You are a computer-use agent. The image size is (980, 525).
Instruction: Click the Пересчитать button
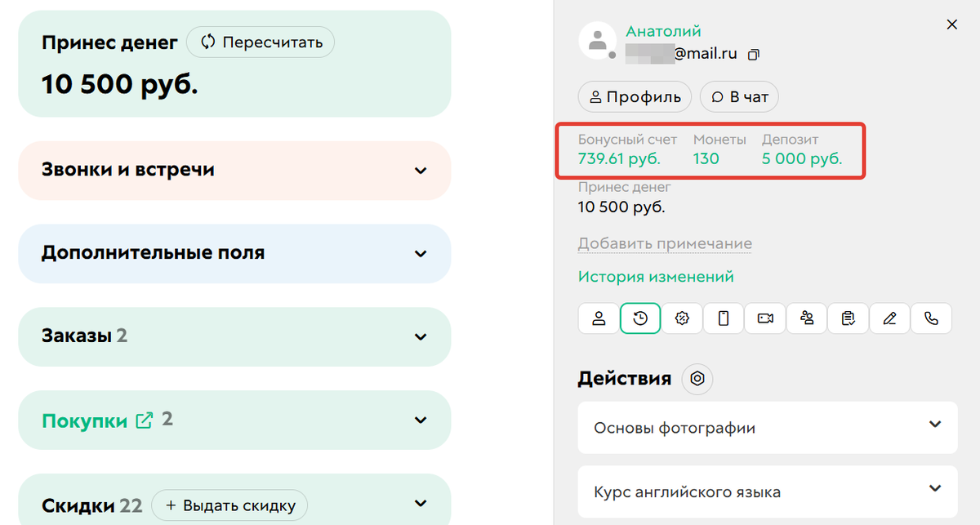point(261,42)
